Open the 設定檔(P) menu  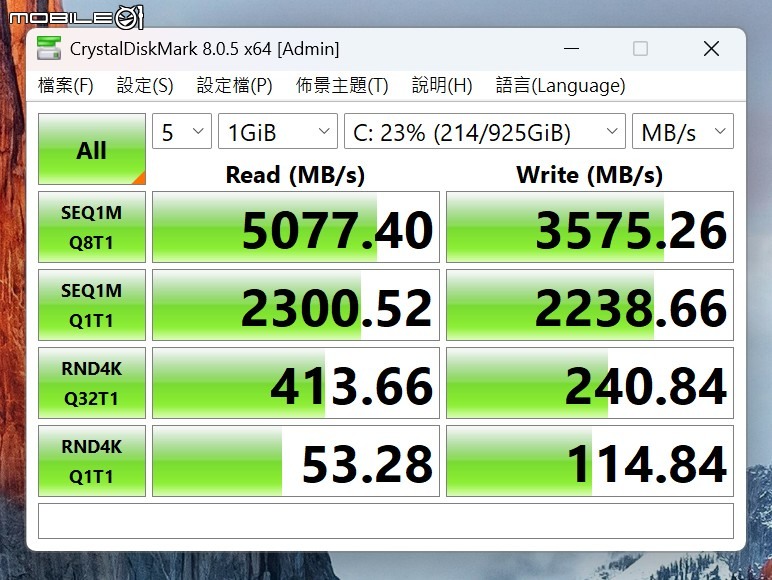(234, 86)
